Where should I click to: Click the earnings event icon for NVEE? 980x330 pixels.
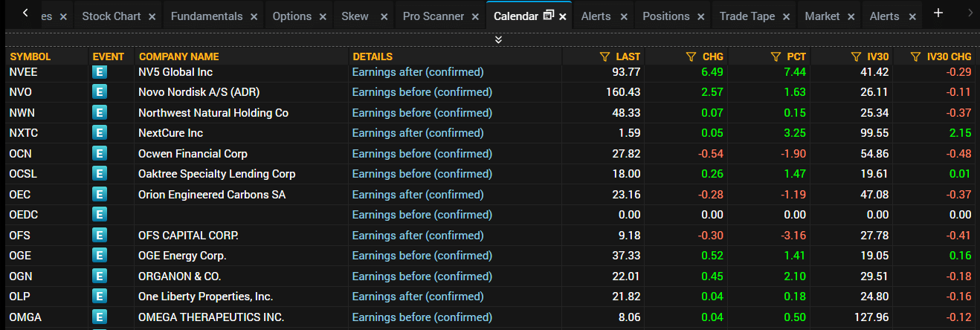[100, 72]
